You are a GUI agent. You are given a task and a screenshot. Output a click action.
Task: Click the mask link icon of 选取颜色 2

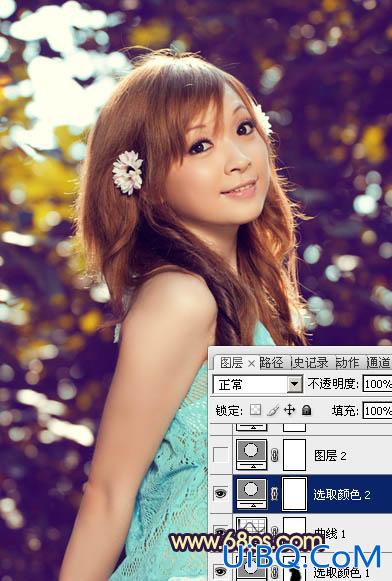[x=275, y=494]
